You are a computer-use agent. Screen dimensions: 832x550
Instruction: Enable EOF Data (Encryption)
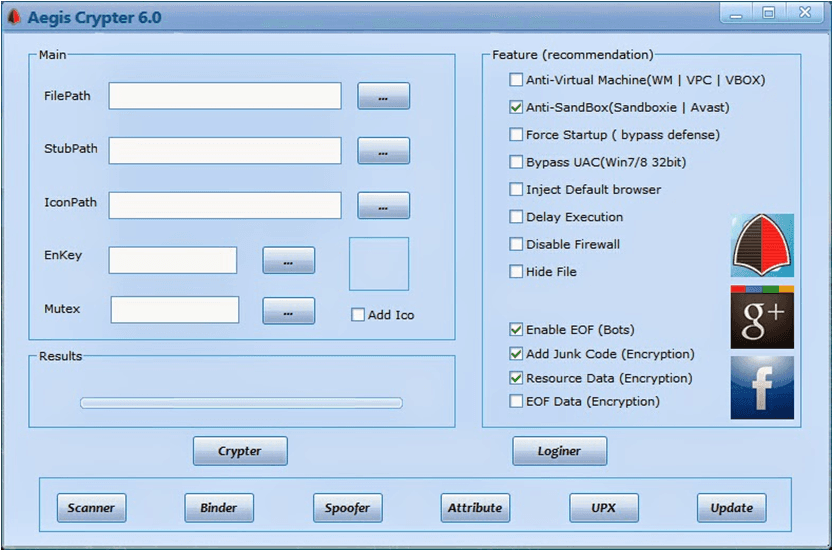click(516, 401)
